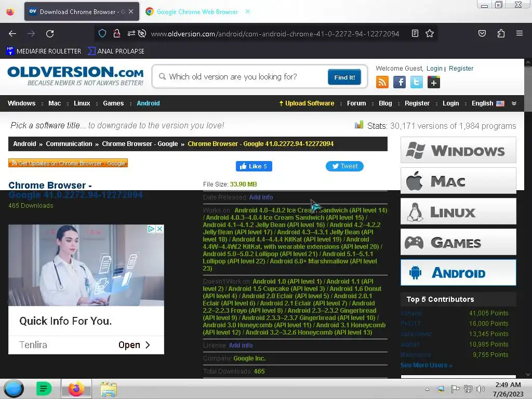
Task: Switch to Google Chrome Web Browser tab
Action: pyautogui.click(x=197, y=11)
